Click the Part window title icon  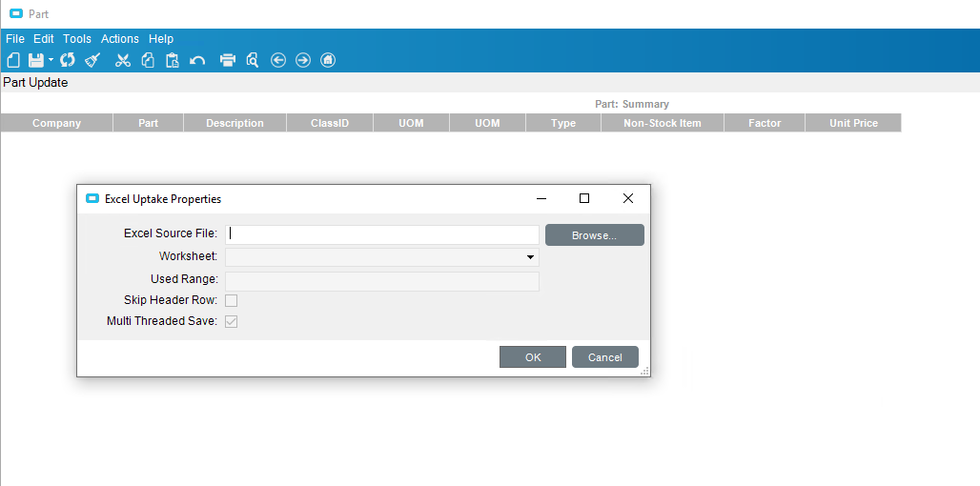(16, 13)
